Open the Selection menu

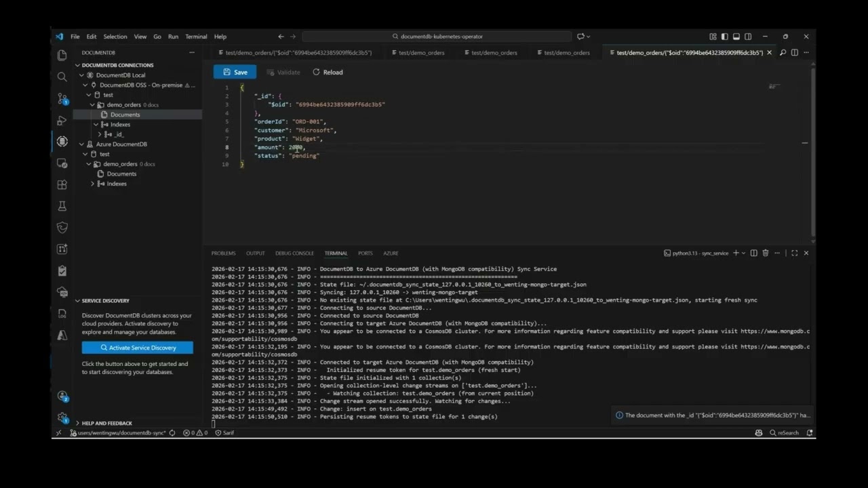click(x=115, y=37)
